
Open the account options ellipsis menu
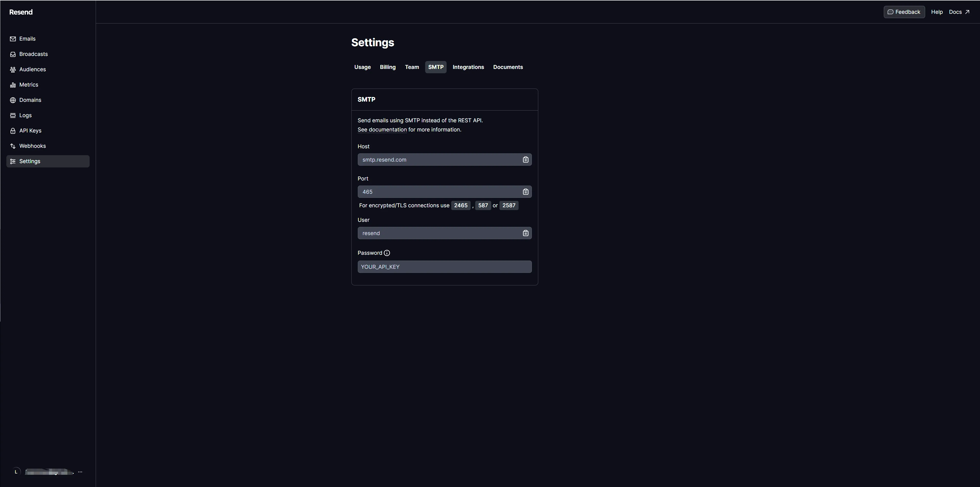tap(80, 472)
